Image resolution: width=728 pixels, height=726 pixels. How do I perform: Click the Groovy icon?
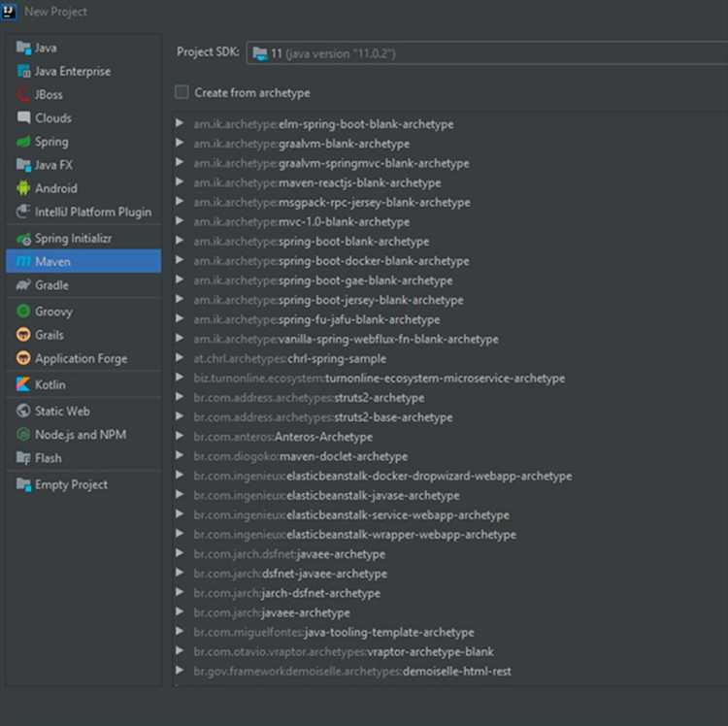coord(23,312)
